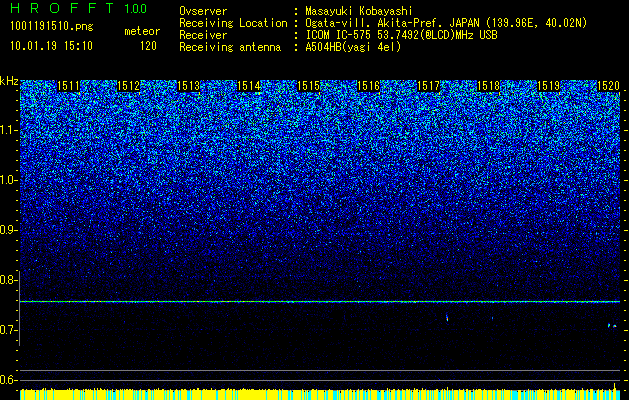Click the Ovserver field label
This screenshot has height=400, width=629.
click(203, 11)
